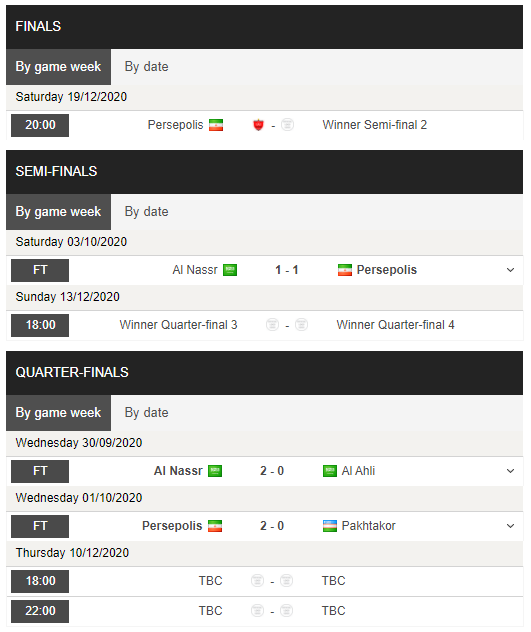
Task: Click Iran flag beside Persepolis in Semi-finals
Action: [345, 270]
